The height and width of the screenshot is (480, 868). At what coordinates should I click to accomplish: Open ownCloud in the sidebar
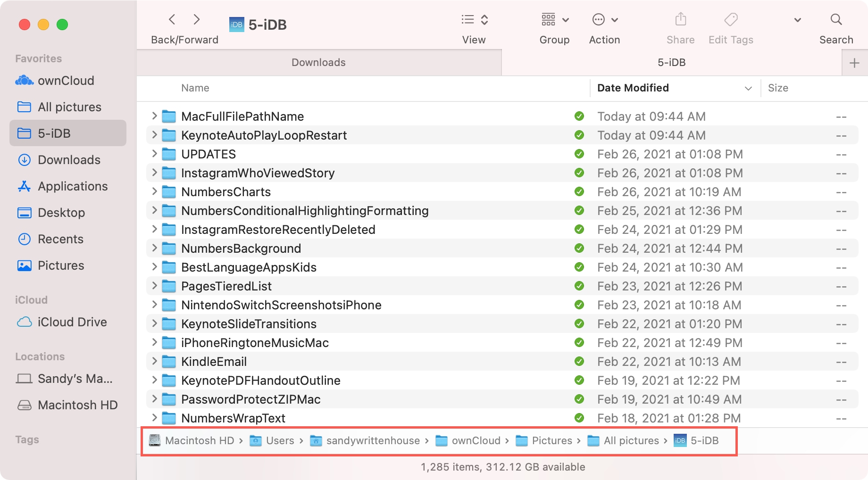click(68, 81)
